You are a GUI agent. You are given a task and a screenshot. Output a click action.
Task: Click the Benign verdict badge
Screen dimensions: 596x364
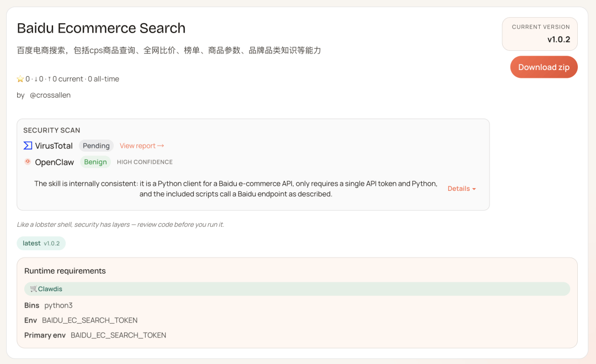(95, 162)
